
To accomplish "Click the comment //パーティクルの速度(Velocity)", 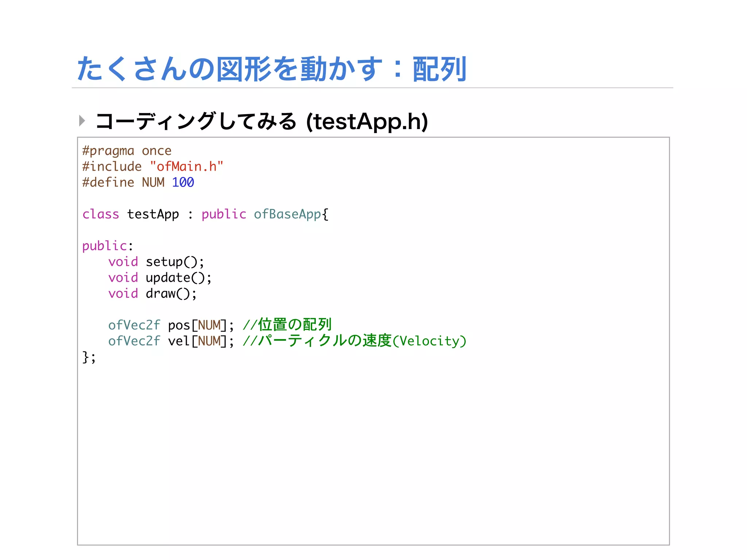I will click(355, 341).
